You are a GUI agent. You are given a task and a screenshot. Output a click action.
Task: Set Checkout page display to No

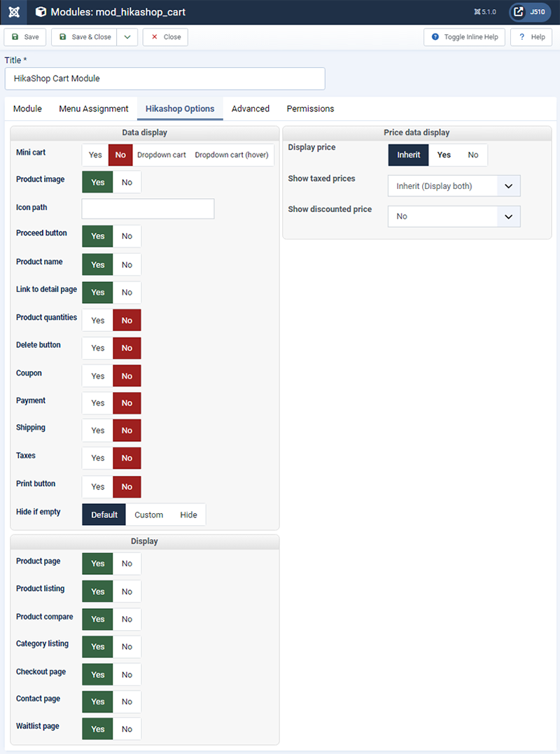(x=127, y=675)
